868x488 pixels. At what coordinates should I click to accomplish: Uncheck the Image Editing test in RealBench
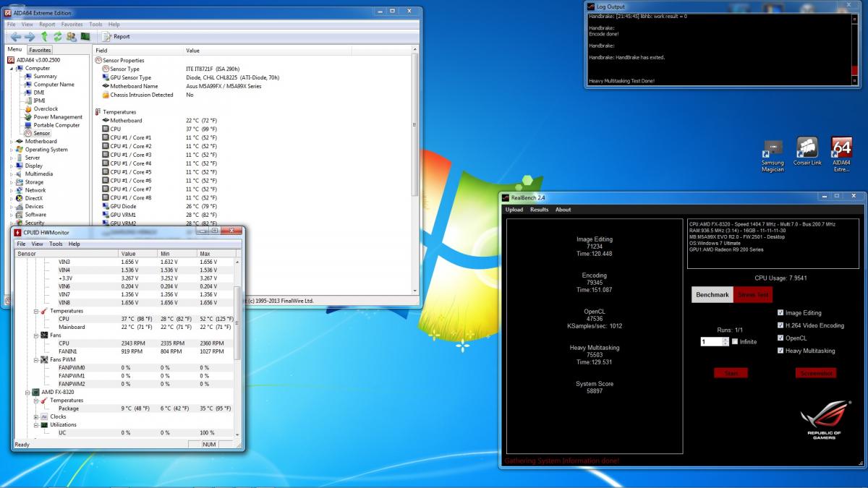[780, 313]
